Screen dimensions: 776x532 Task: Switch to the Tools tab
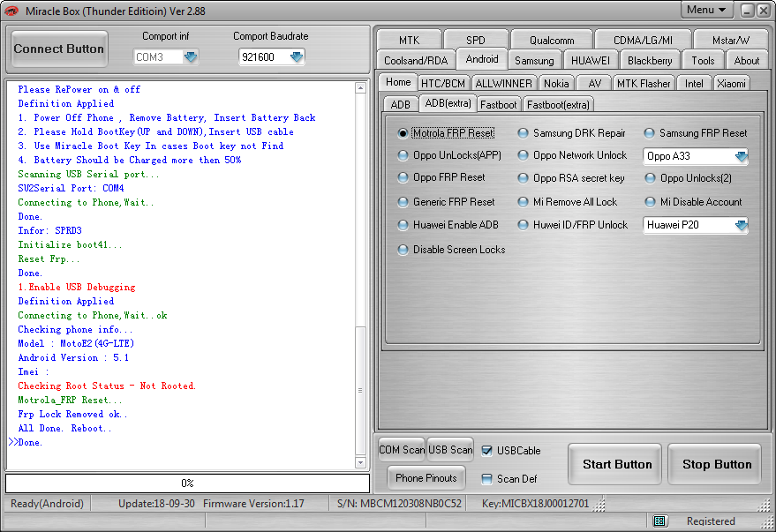point(703,60)
